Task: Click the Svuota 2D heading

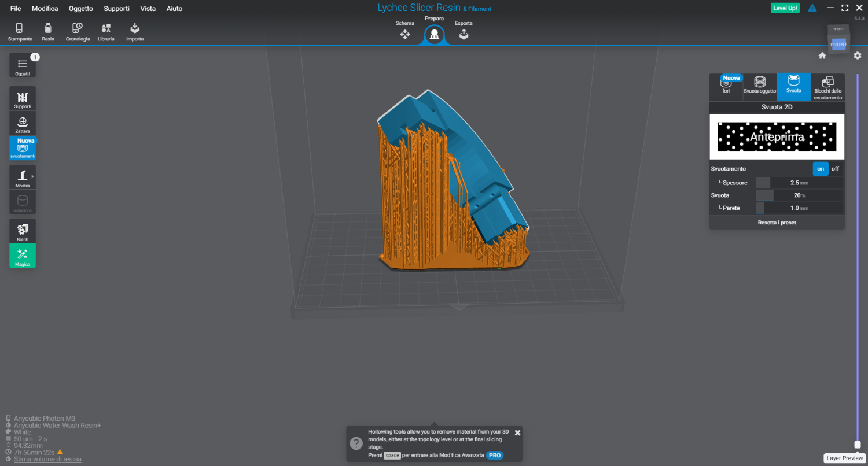Action: click(x=777, y=107)
